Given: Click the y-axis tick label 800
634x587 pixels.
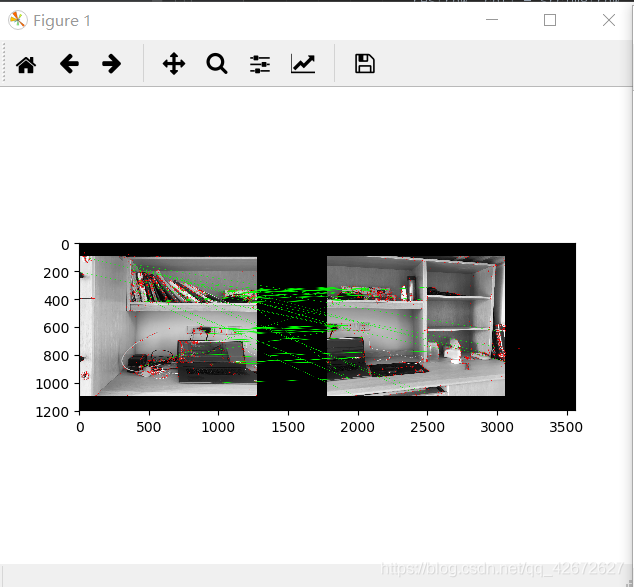Looking at the screenshot, I should (x=56, y=356).
